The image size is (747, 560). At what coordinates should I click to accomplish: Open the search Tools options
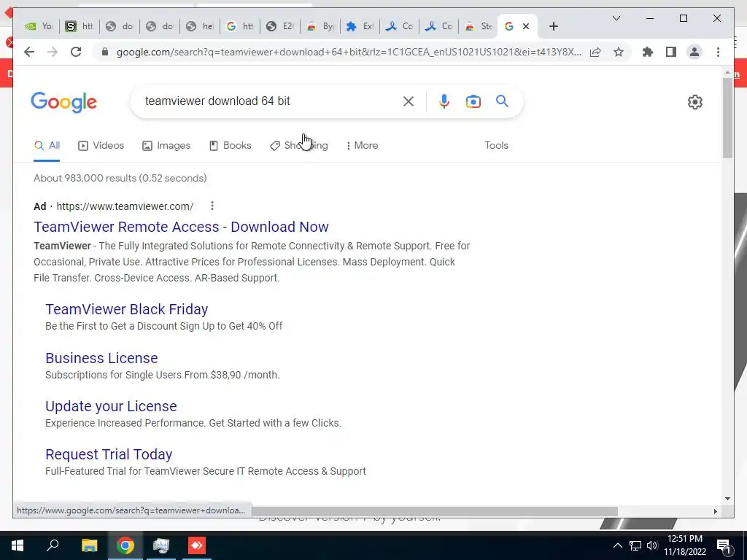pyautogui.click(x=496, y=145)
